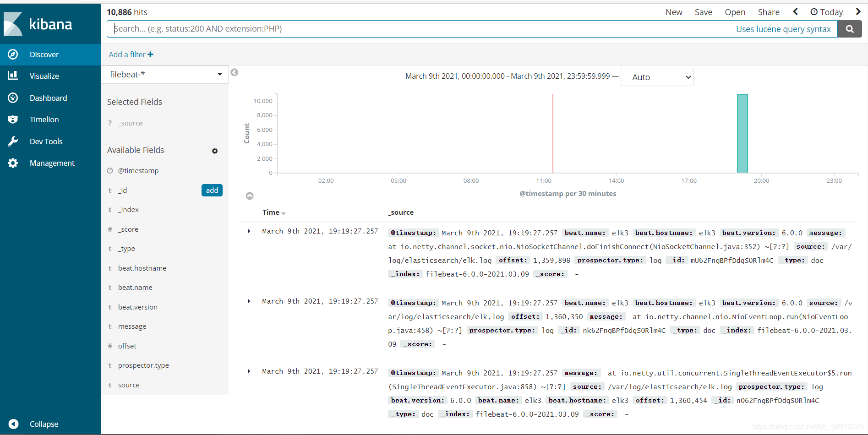Expand first log row at 19:19:27.257
This screenshot has width=868, height=435.
tap(249, 231)
